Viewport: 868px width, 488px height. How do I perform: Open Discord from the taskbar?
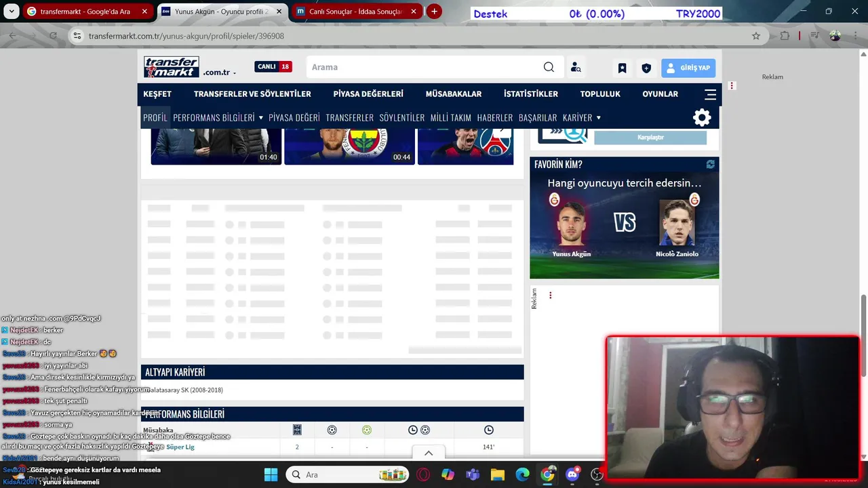pos(572,474)
